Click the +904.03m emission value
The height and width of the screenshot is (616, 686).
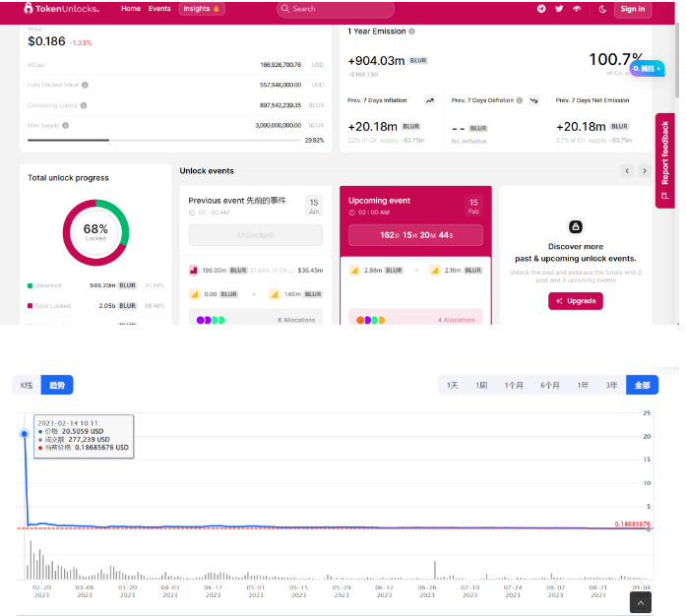[376, 60]
